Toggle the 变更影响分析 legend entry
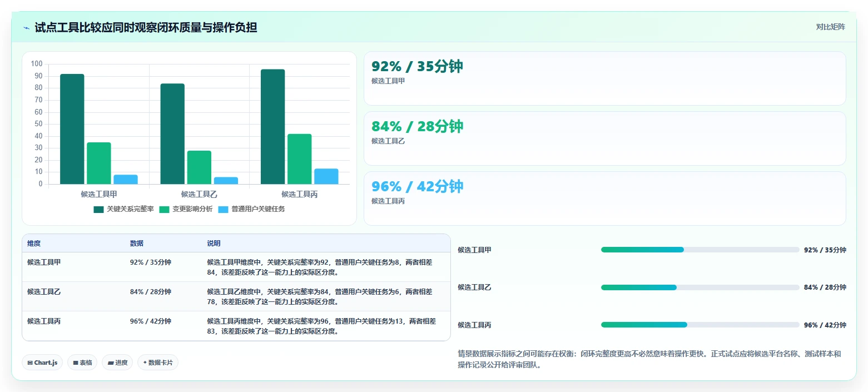The width and height of the screenshot is (868, 392). point(185,209)
